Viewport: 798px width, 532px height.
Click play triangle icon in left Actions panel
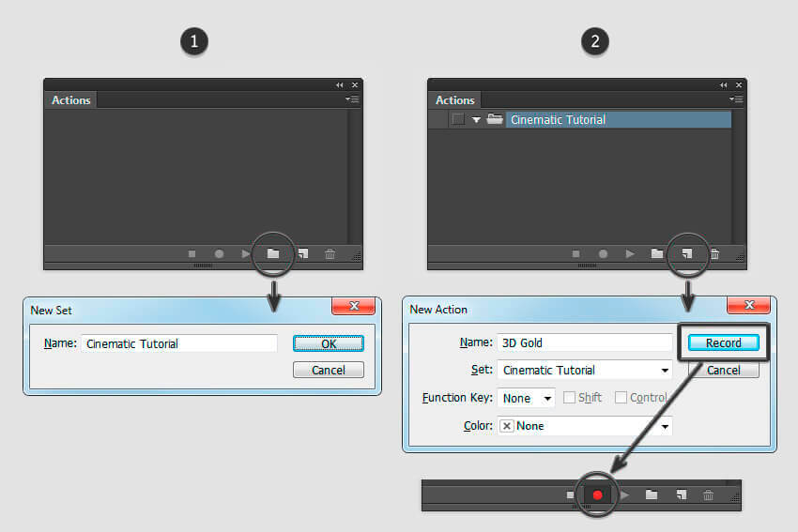point(245,253)
